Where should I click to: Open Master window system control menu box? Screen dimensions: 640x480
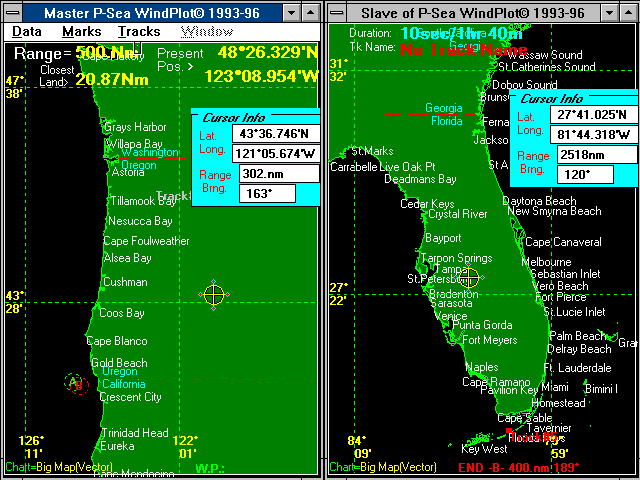[13, 13]
